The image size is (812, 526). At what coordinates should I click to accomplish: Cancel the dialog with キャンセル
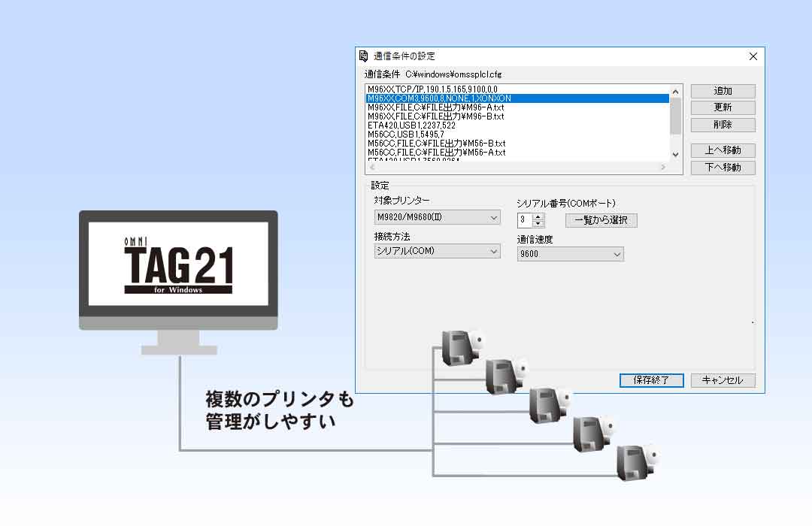(723, 380)
